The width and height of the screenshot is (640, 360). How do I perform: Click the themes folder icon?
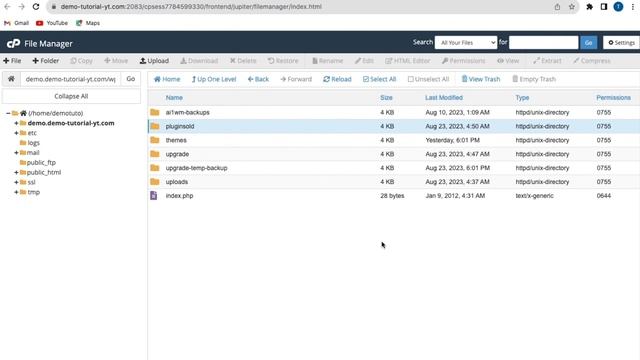[x=155, y=140]
